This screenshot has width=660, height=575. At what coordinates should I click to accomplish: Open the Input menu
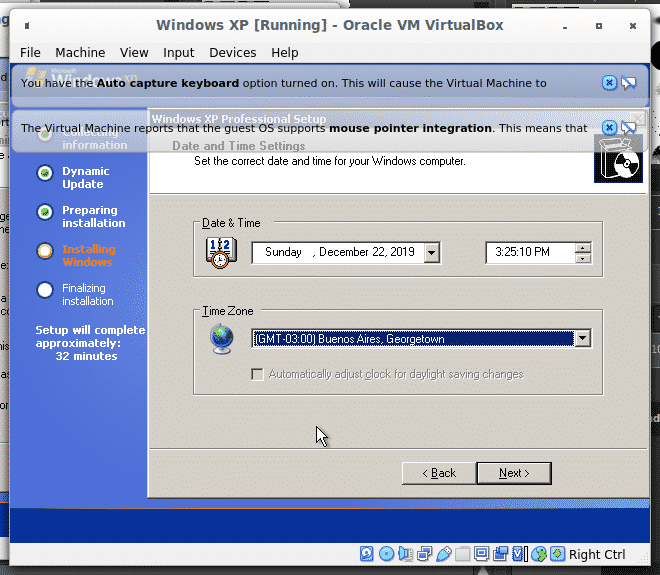tap(178, 53)
